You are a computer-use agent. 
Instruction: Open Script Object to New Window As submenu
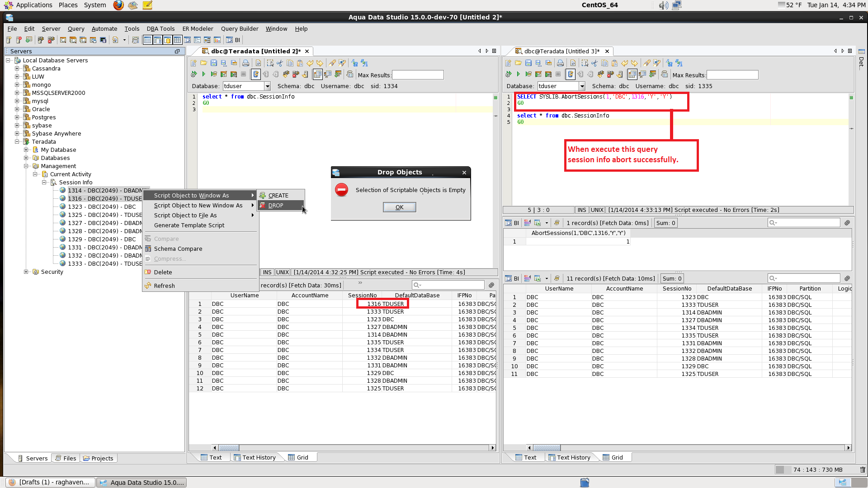tap(200, 206)
